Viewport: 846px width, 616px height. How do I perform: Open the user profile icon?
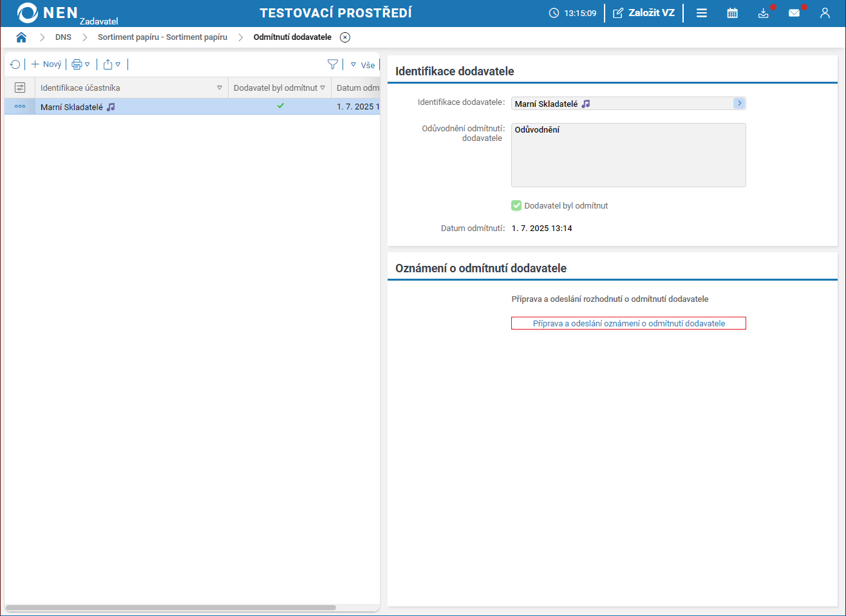pos(825,13)
